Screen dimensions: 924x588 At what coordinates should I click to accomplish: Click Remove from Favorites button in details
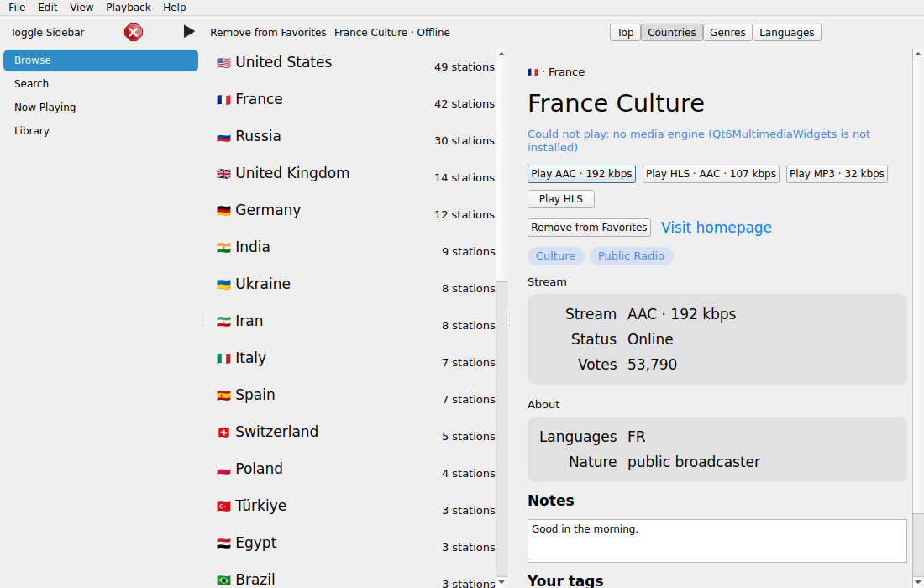click(590, 228)
